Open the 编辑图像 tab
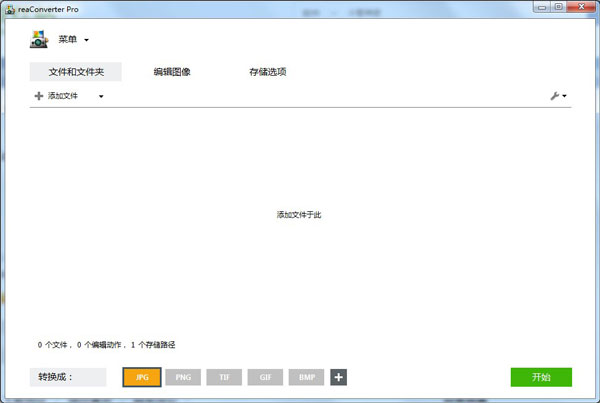600x403 pixels. pos(172,72)
